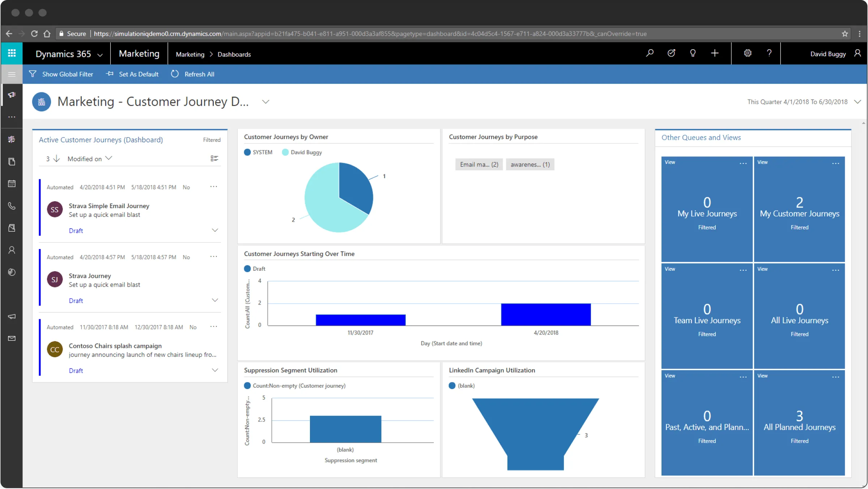Expand Contoso Chairs splash campaign card
The height and width of the screenshot is (489, 868).
pos(215,370)
